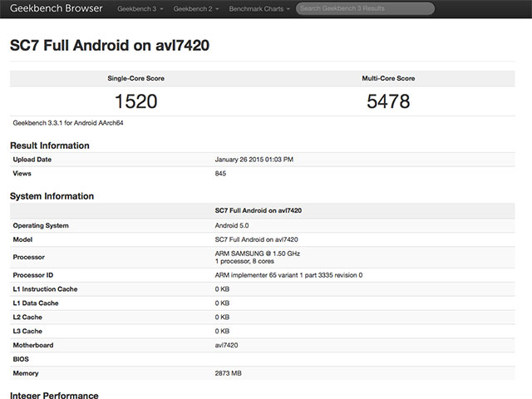Image resolution: width=532 pixels, height=399 pixels.
Task: Select the Model value SC7 Full Android on avl7420
Action: [x=257, y=239]
